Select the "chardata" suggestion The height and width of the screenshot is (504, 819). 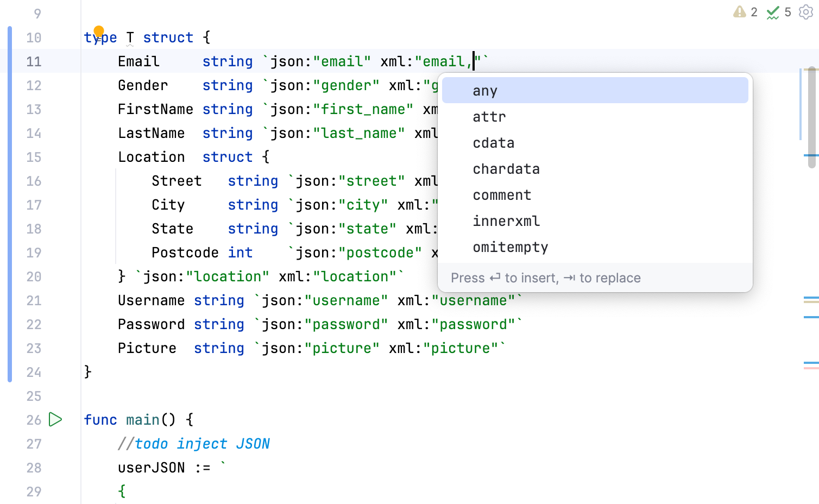pos(506,168)
